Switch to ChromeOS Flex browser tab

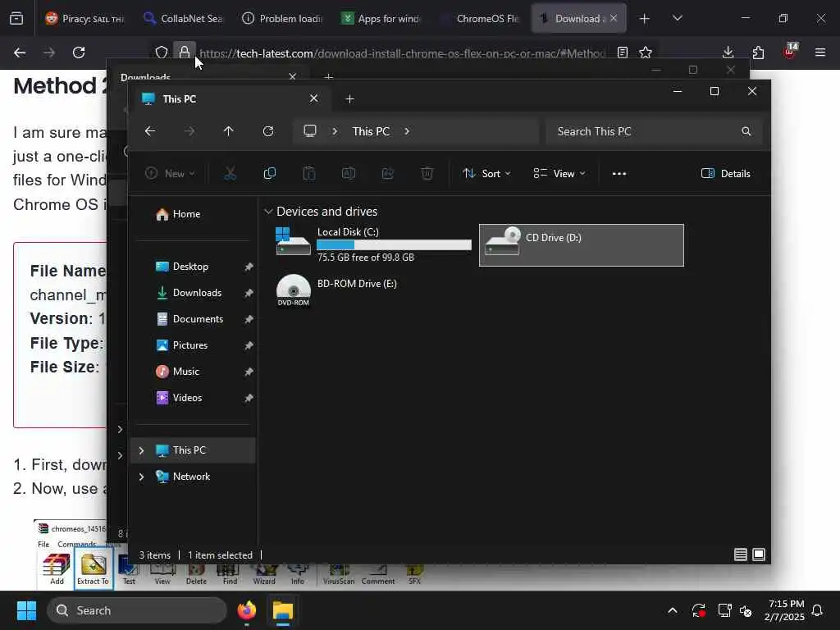(479, 19)
